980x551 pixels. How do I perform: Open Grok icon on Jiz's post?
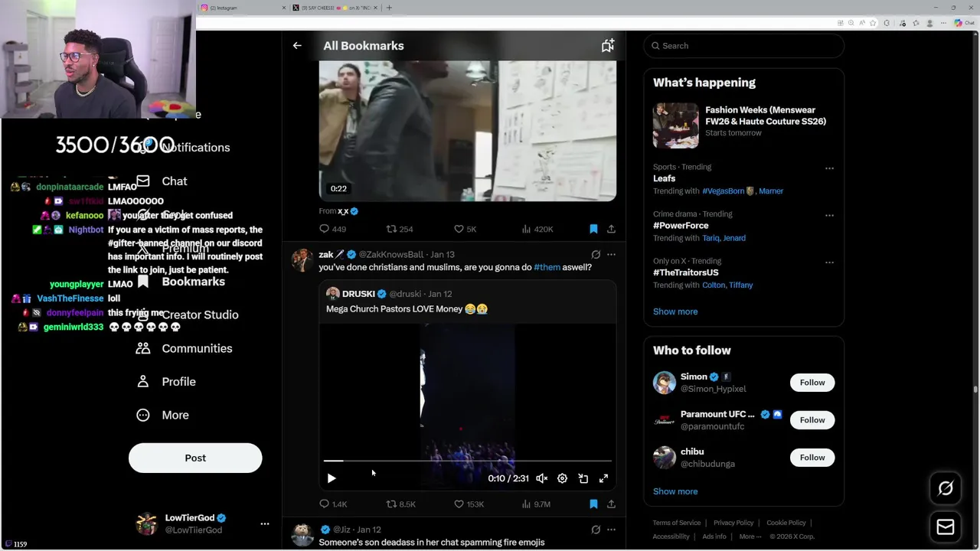(x=596, y=530)
